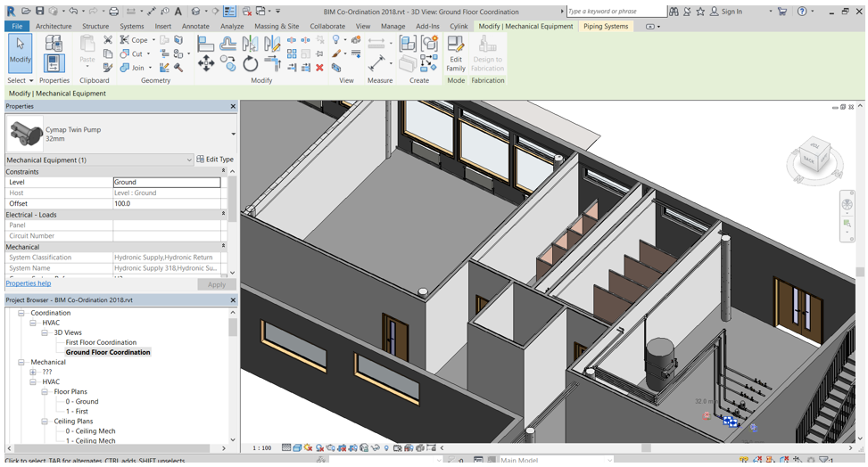Activate the Rotate tool

[250, 63]
